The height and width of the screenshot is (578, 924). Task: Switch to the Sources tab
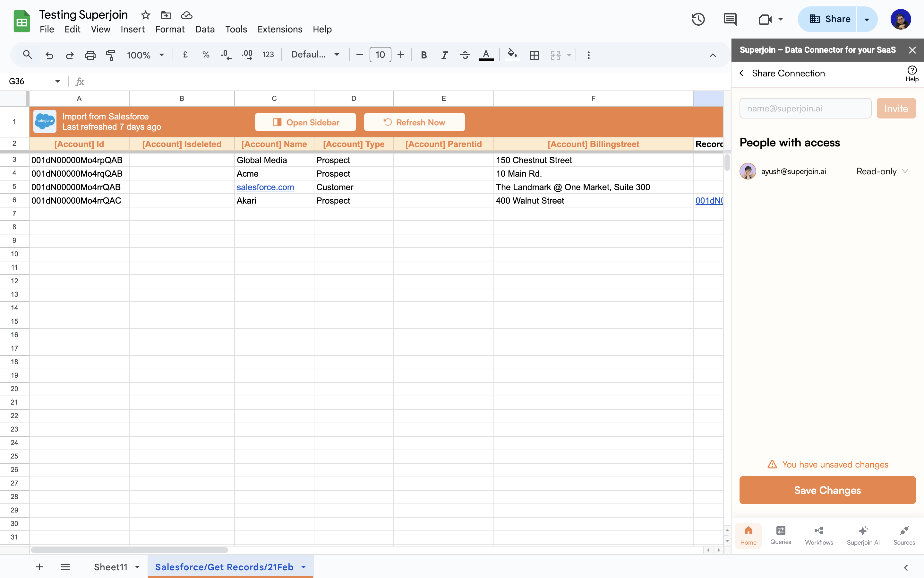pos(904,535)
